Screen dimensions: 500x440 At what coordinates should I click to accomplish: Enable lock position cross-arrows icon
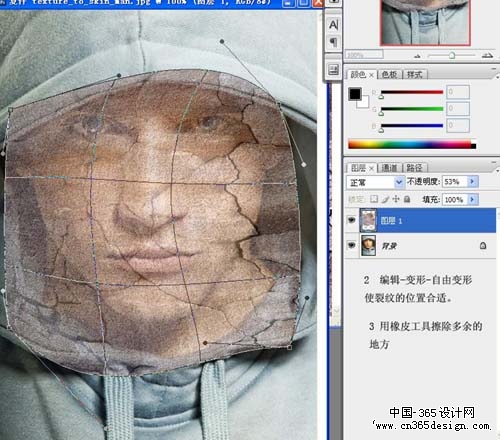coord(396,199)
